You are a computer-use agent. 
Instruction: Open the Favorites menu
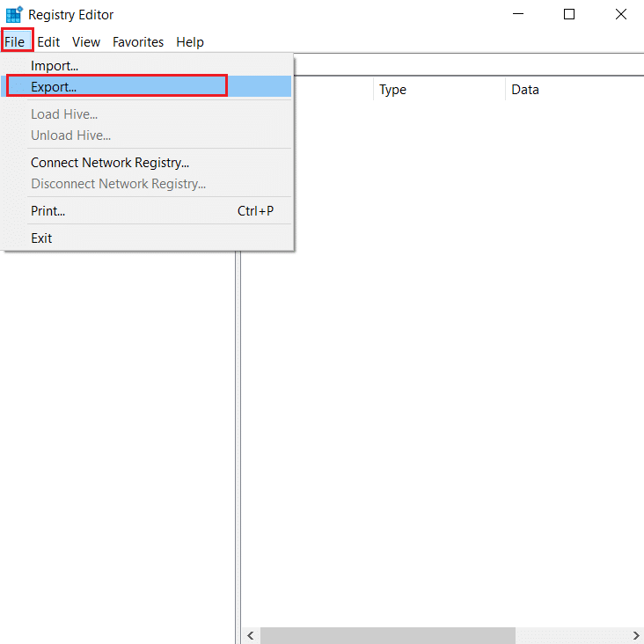coord(138,42)
